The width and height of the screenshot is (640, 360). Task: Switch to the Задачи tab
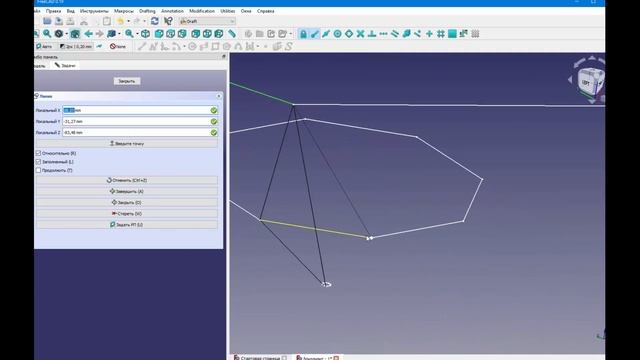click(x=65, y=65)
